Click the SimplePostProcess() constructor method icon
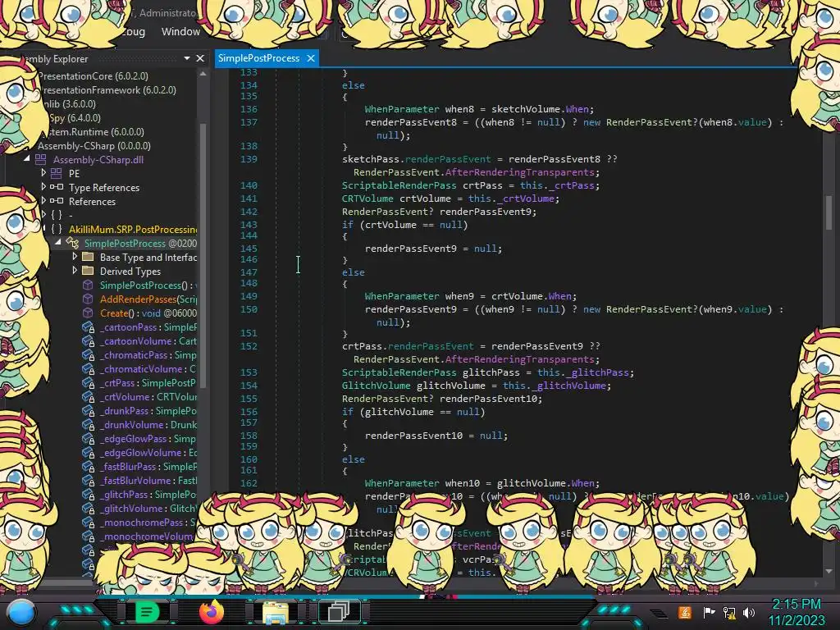The height and width of the screenshot is (630, 840). [88, 285]
